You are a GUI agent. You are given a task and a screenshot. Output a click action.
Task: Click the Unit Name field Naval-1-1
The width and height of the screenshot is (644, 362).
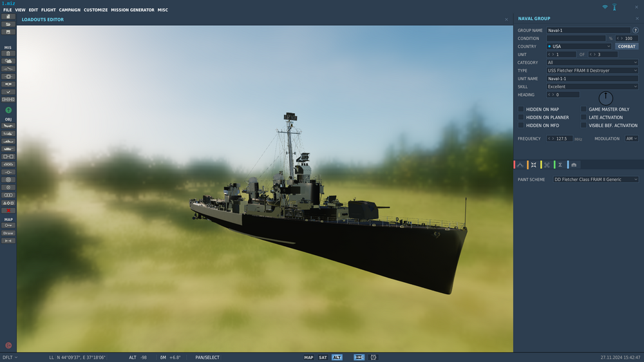tap(592, 79)
